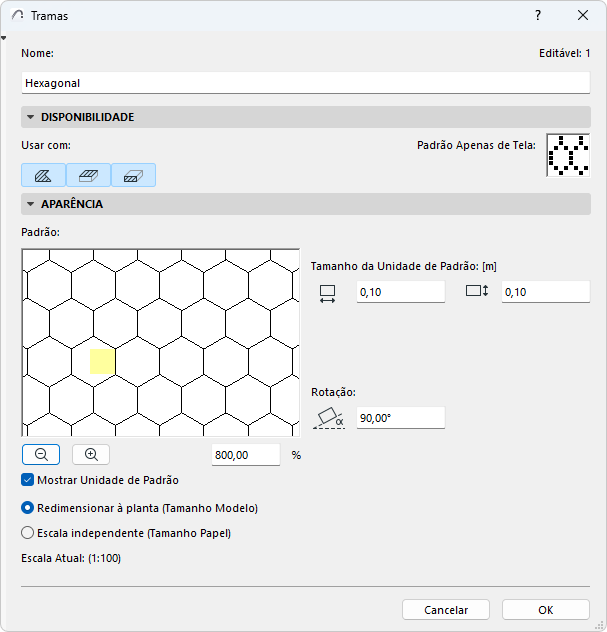
Task: Select Escala independente (Tamanho Papel)
Action: coord(27,533)
